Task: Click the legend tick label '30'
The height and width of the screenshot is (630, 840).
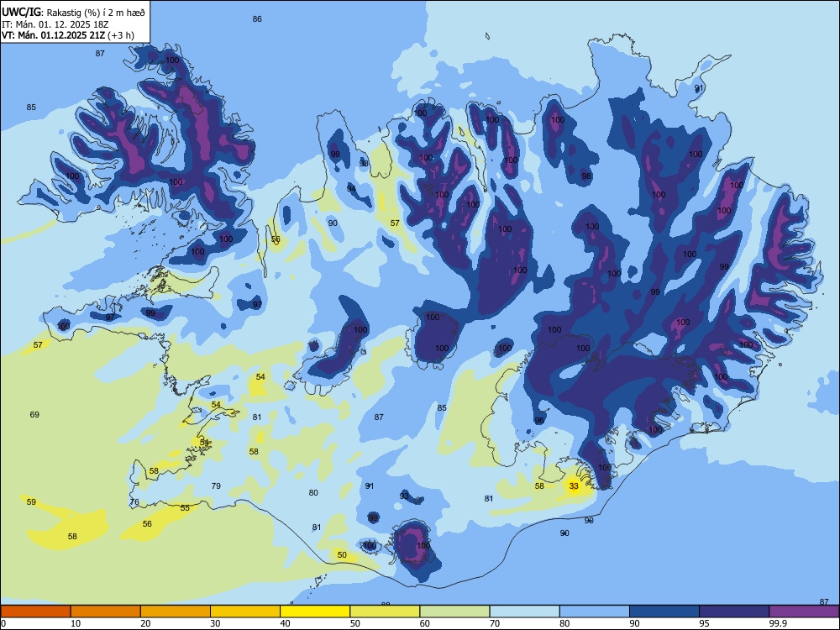Action: click(x=215, y=623)
